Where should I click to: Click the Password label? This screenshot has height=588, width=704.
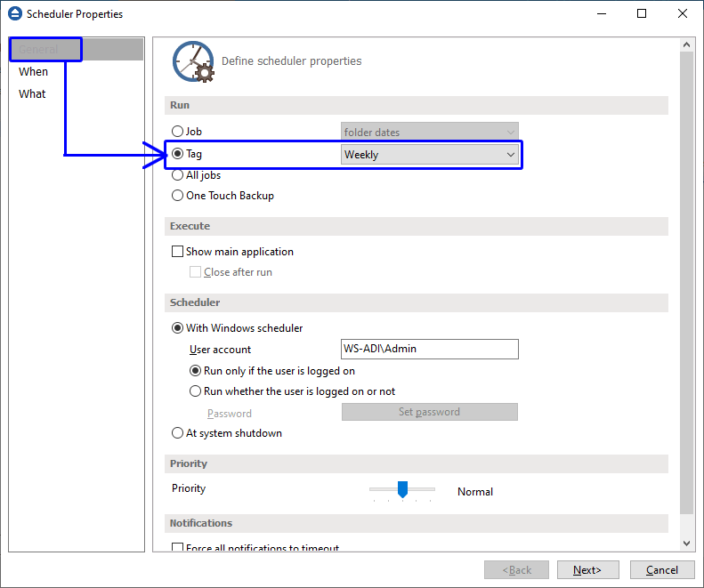click(230, 414)
